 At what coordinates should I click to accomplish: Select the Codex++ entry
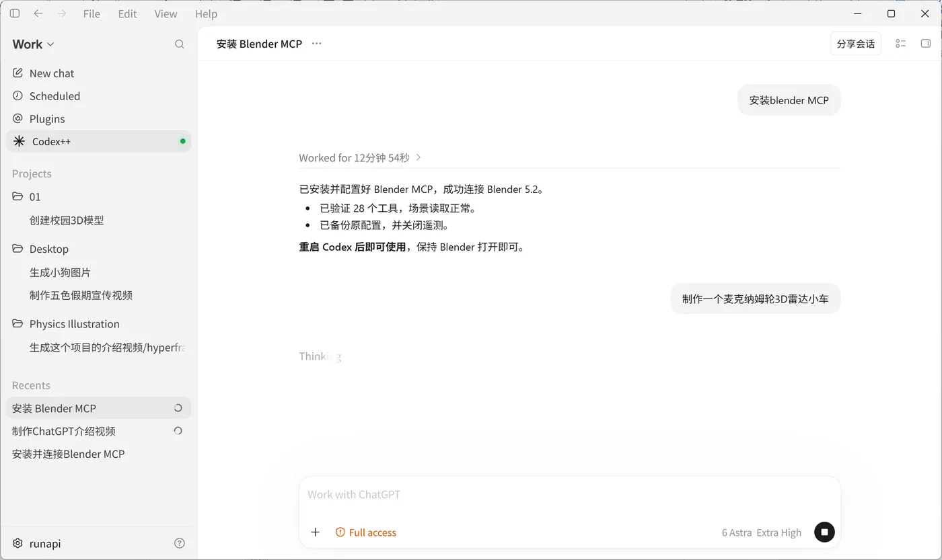click(98, 141)
